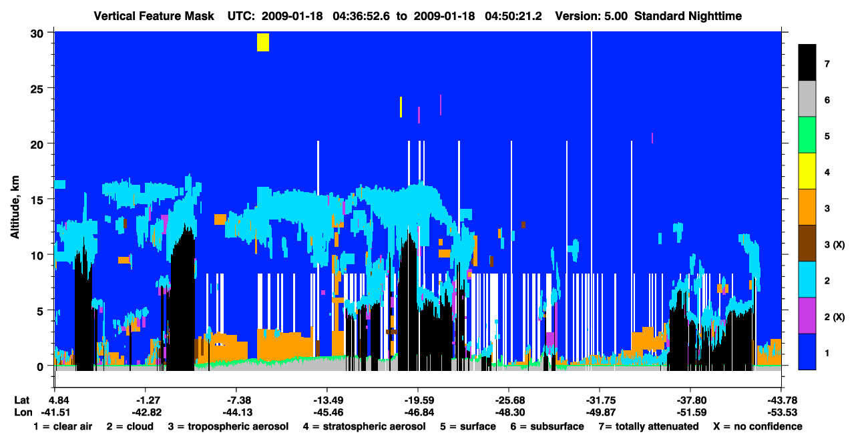Click the orange tropospheric aerosol legend swatch
Image resolution: width=868 pixels, height=445 pixels.
(807, 207)
